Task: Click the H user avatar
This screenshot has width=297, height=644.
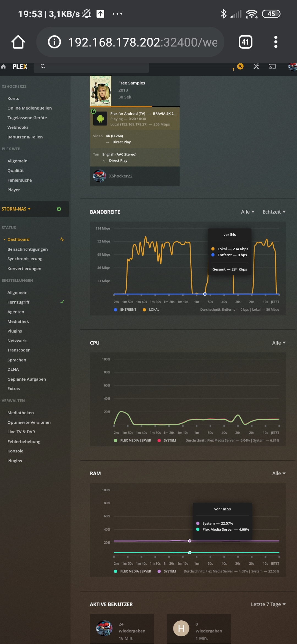Action: (181, 628)
